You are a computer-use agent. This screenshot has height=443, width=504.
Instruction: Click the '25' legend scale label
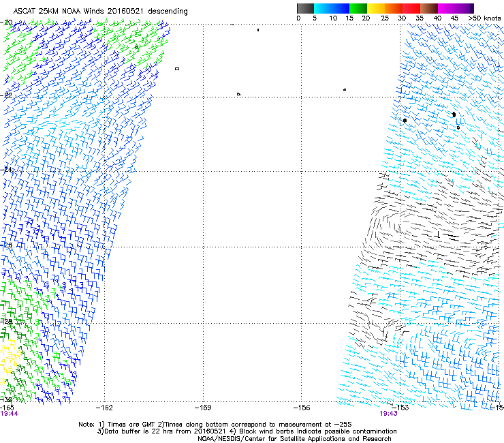pyautogui.click(x=385, y=18)
